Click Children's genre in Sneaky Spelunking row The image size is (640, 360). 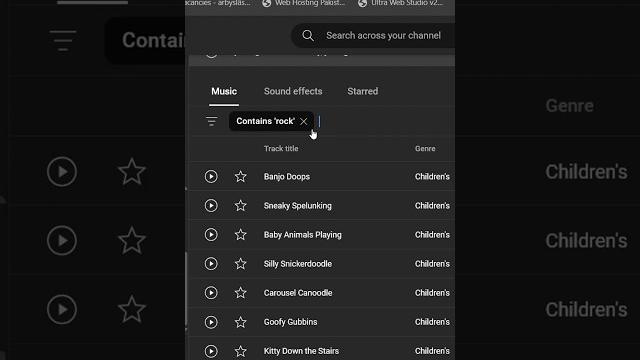tap(432, 206)
